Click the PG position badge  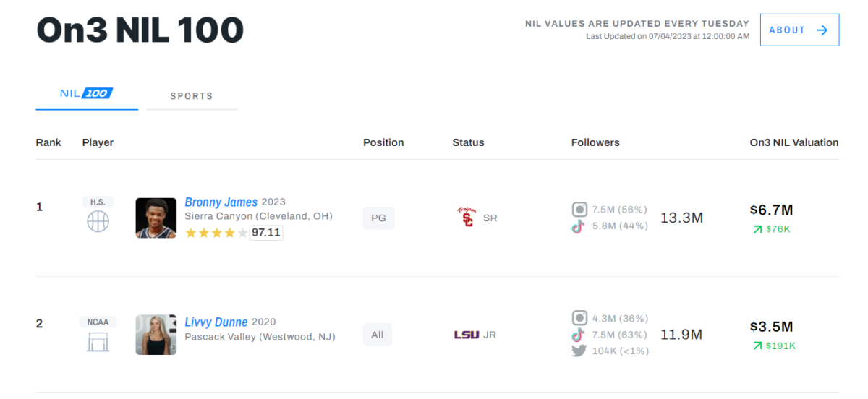(x=379, y=218)
